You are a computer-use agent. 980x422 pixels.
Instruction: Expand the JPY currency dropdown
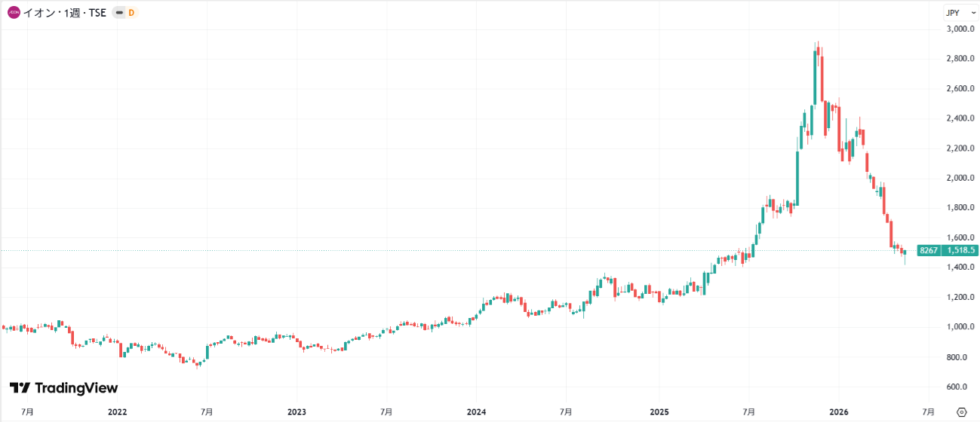[958, 13]
